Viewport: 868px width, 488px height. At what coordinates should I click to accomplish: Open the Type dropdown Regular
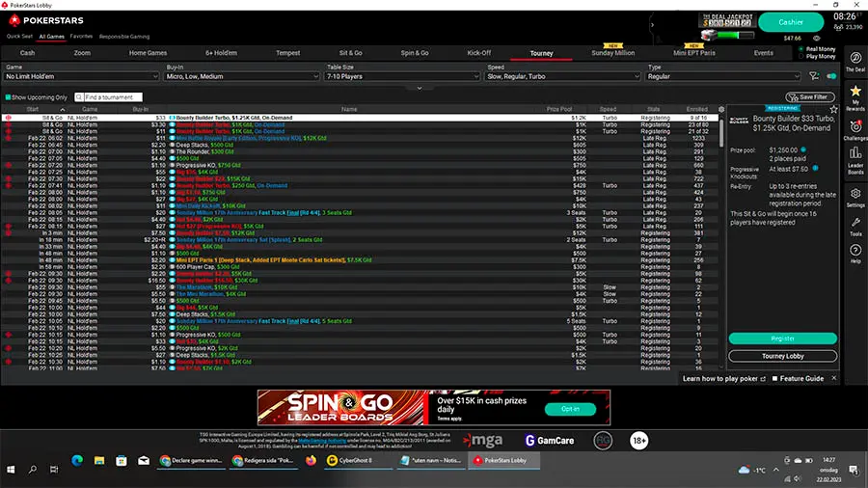pyautogui.click(x=723, y=76)
